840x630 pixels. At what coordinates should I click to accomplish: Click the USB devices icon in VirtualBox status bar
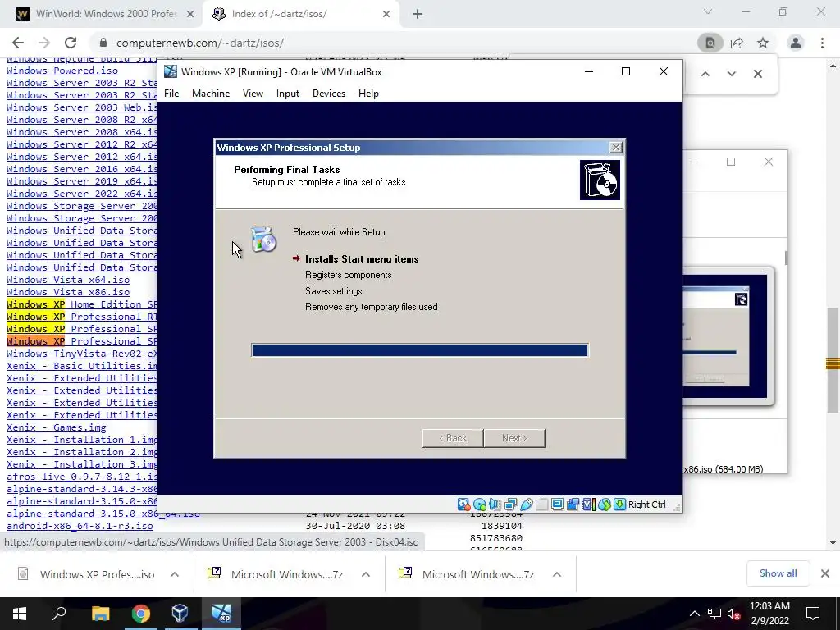[x=526, y=504]
